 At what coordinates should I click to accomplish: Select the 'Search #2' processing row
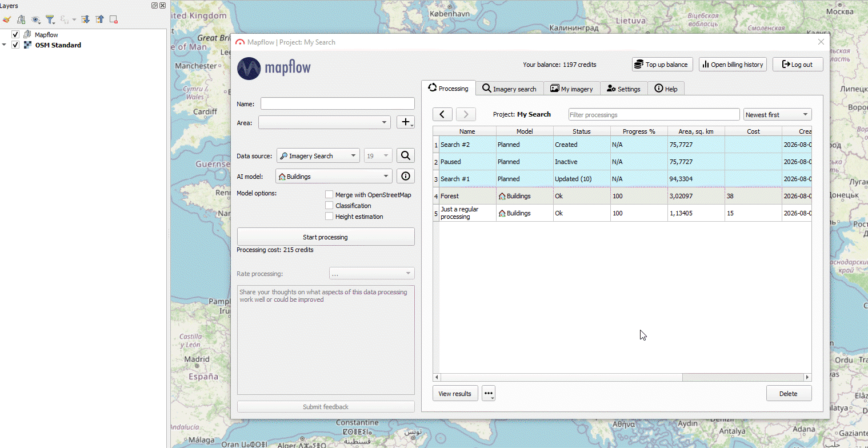click(622, 145)
